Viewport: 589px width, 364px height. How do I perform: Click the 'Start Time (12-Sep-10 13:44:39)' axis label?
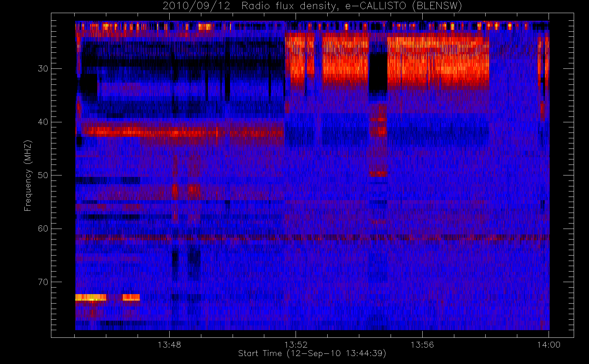point(312,353)
